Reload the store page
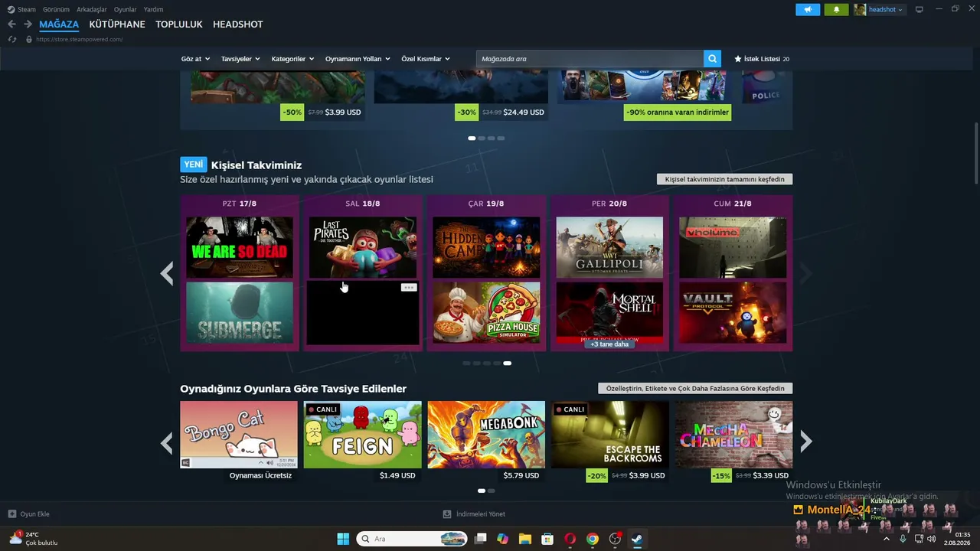This screenshot has height=551, width=980. click(x=11, y=39)
